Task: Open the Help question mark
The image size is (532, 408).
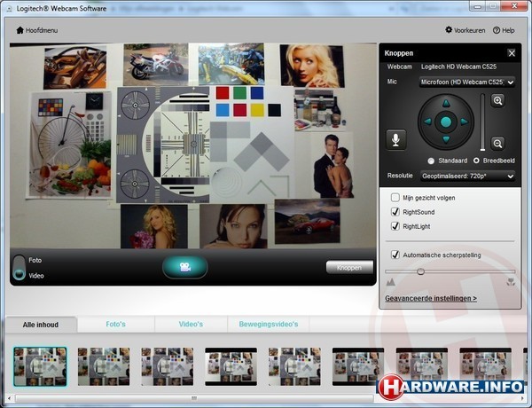Action: pyautogui.click(x=497, y=30)
